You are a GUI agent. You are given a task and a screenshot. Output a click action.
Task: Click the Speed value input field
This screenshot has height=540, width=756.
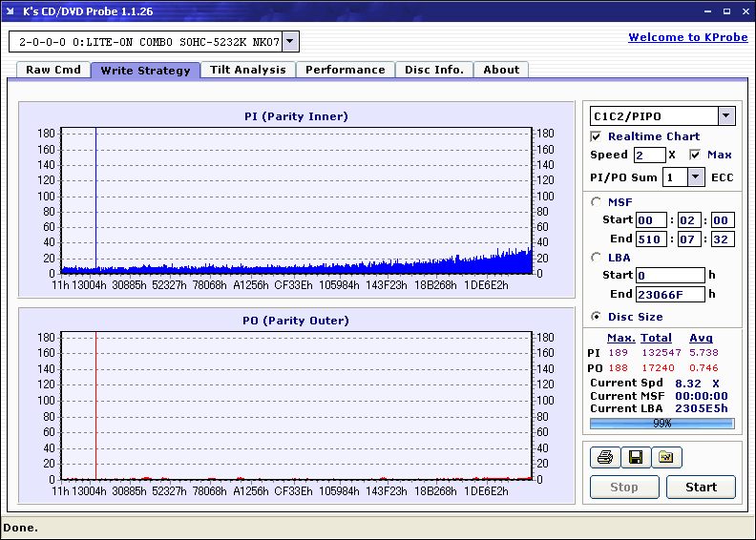[x=649, y=155]
